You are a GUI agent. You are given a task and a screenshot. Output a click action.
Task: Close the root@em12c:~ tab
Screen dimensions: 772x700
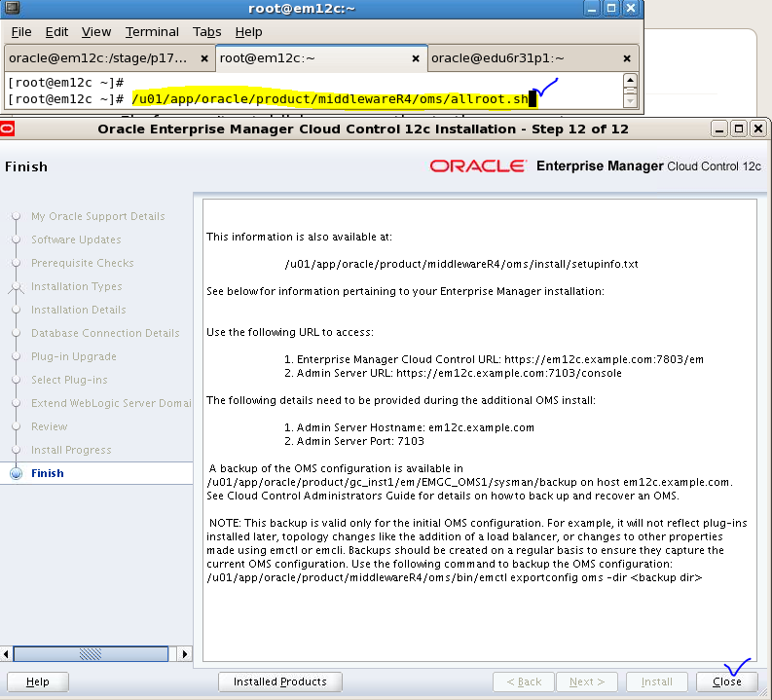point(416,58)
